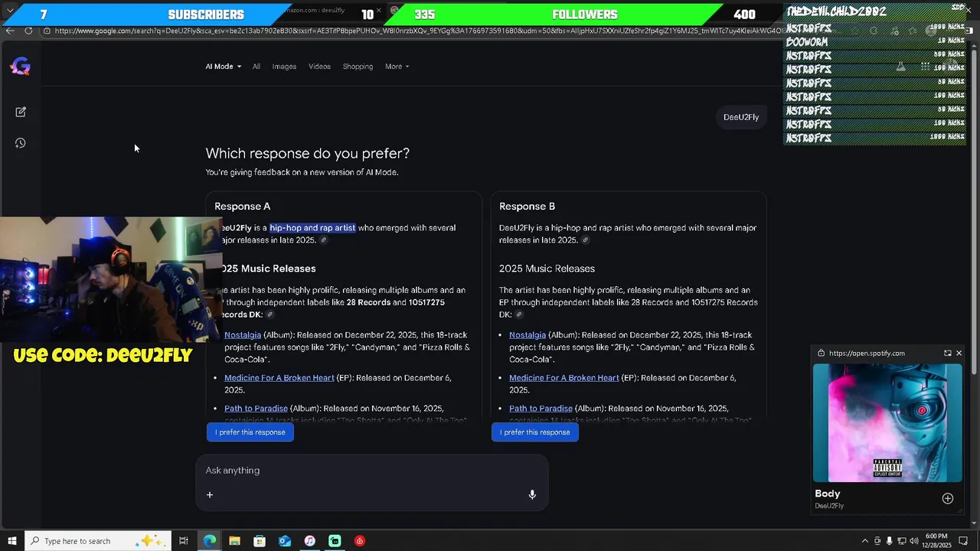Viewport: 980px width, 551px height.
Task: Click the highlighted 'hip-hop and rap artist' text
Action: (312, 228)
